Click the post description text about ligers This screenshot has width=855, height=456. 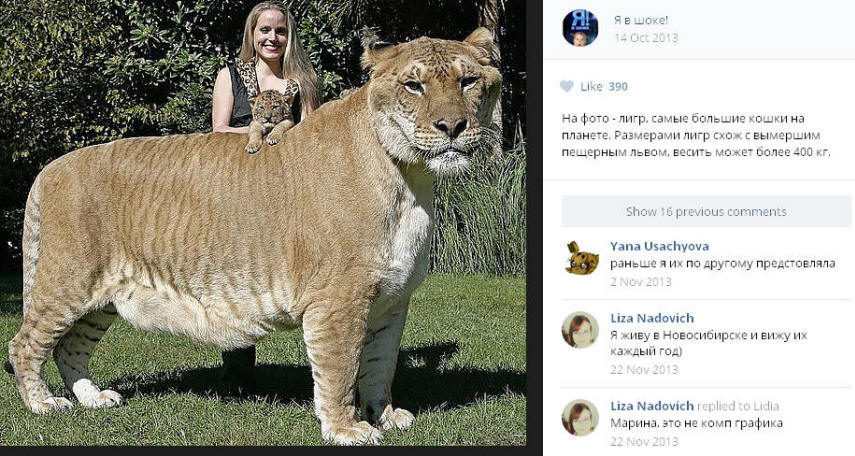[696, 135]
